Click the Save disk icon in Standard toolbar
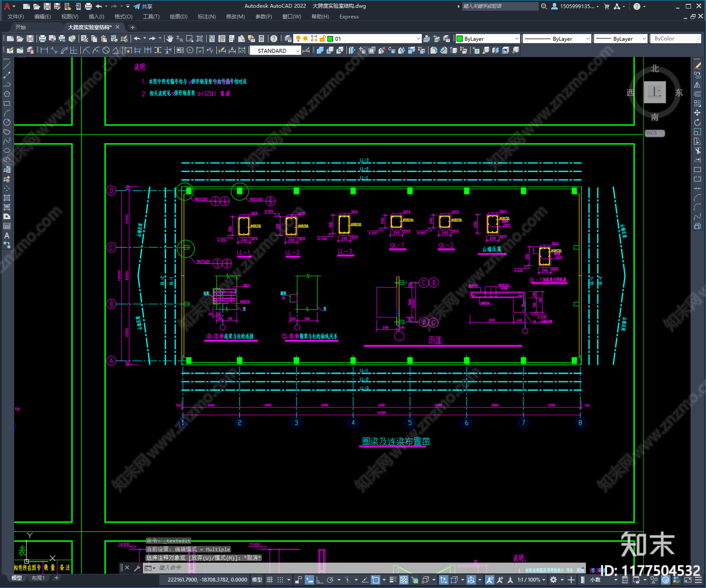This screenshot has height=588, width=706. (x=30, y=39)
